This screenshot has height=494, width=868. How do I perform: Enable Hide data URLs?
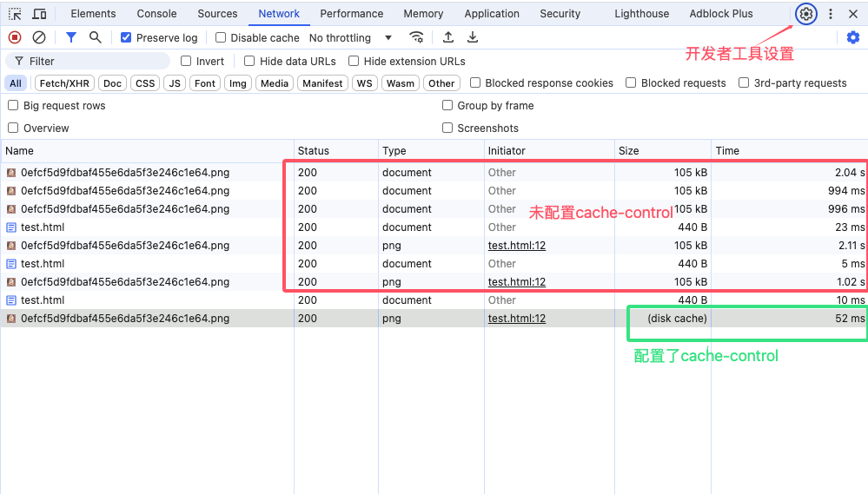tap(249, 61)
